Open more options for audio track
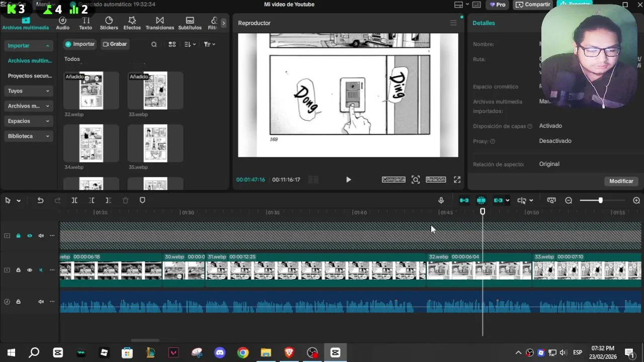 click(x=52, y=302)
